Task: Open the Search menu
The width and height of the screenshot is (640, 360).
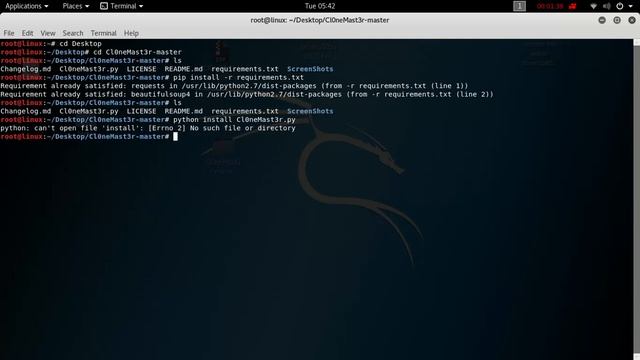Action: coord(73,33)
